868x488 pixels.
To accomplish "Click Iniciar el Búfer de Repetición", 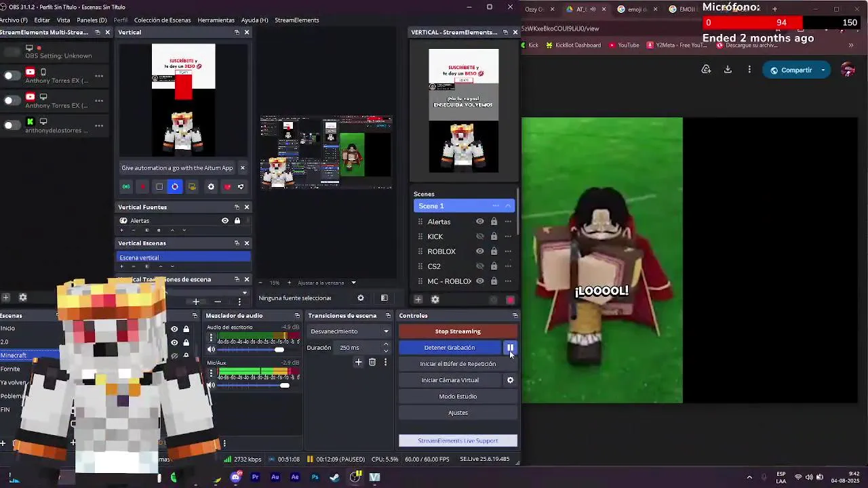I will 458,364.
